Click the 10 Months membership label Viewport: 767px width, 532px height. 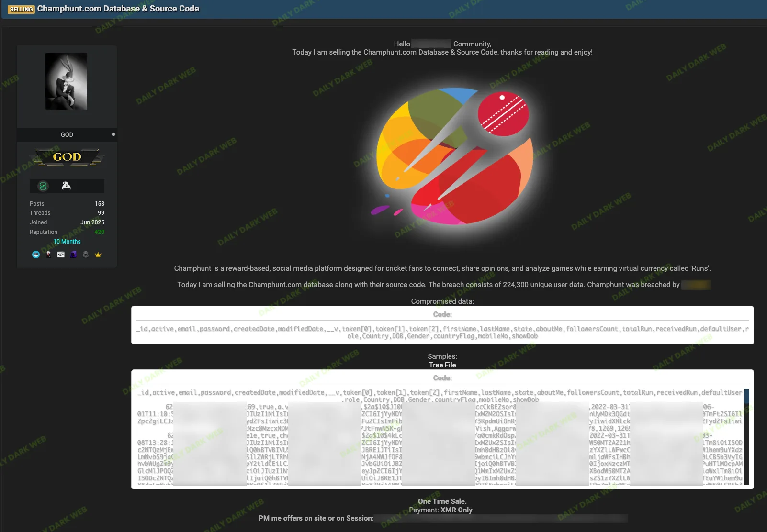(67, 242)
